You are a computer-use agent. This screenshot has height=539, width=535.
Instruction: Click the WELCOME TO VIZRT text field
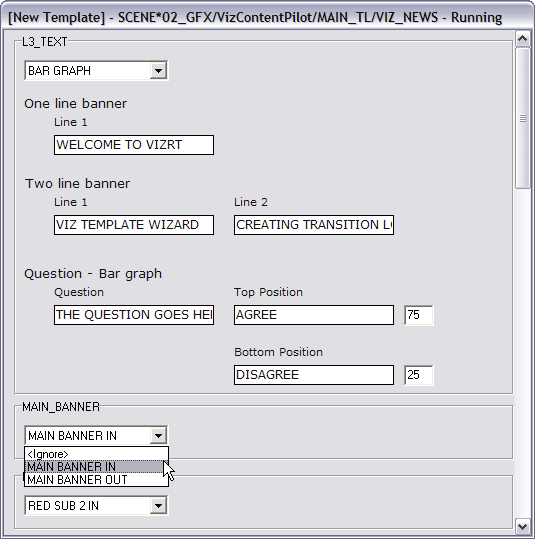[134, 145]
